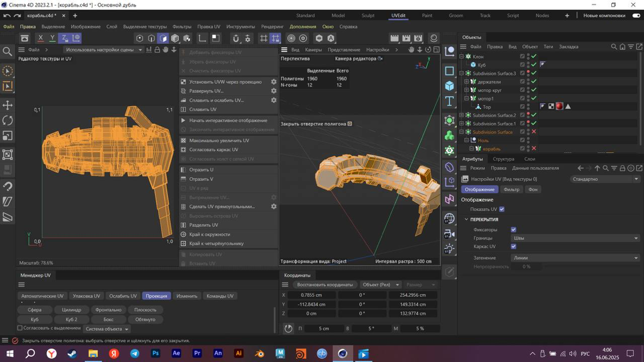Expand the мотор круг object tree
644x362 pixels.
(466, 90)
